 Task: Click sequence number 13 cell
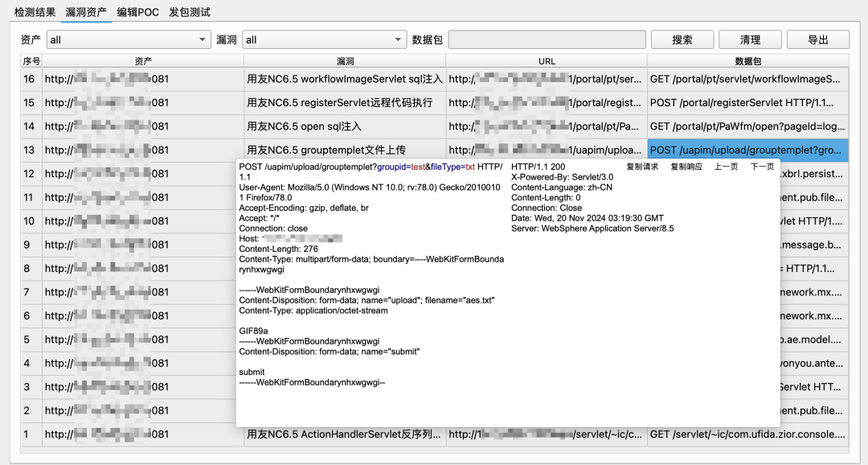31,150
